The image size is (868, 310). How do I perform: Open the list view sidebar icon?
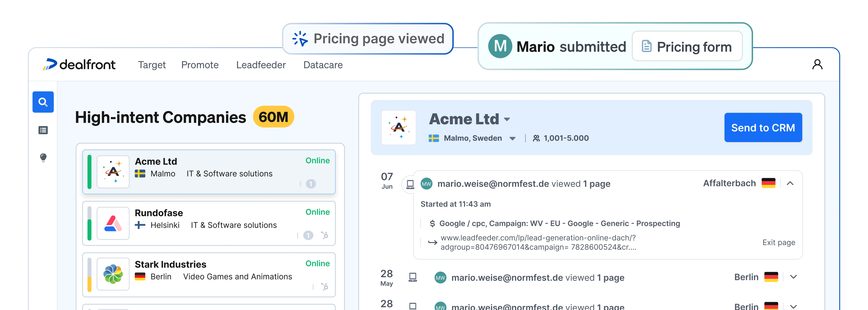43,130
